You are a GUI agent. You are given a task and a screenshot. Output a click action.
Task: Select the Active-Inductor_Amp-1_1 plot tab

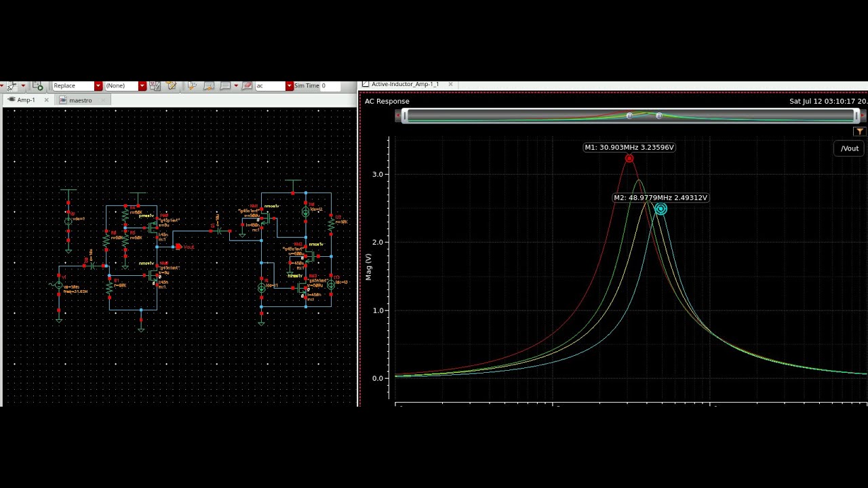(405, 84)
